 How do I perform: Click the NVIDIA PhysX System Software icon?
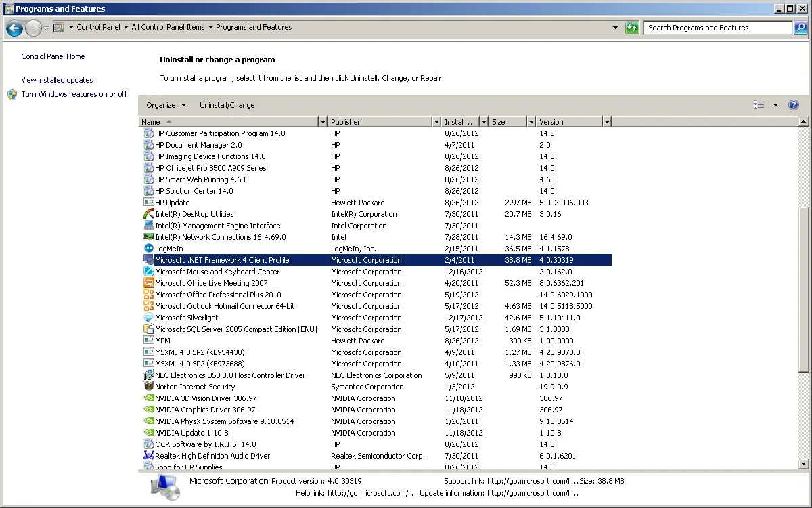tap(149, 421)
